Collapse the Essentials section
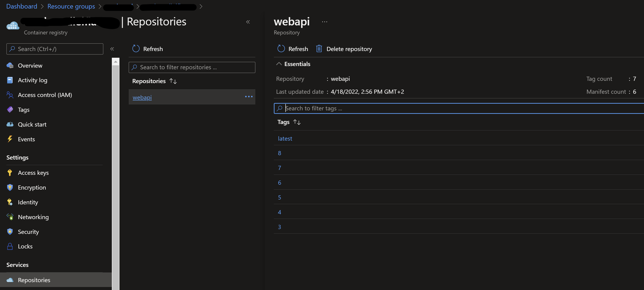The height and width of the screenshot is (290, 644). (279, 64)
